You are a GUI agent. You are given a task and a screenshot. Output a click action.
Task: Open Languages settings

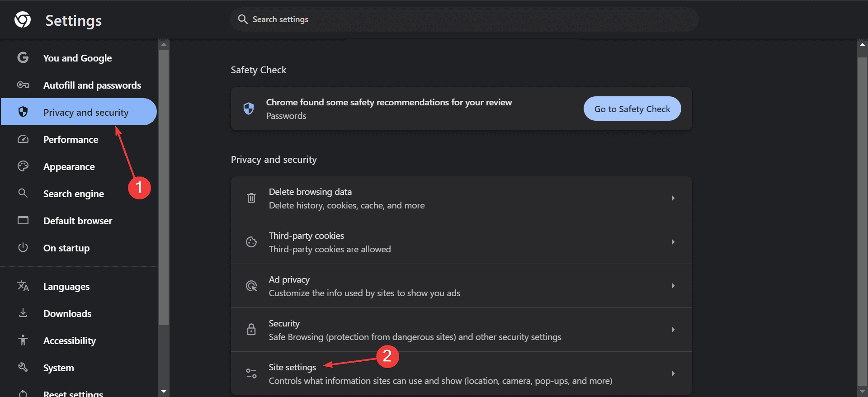79,286
